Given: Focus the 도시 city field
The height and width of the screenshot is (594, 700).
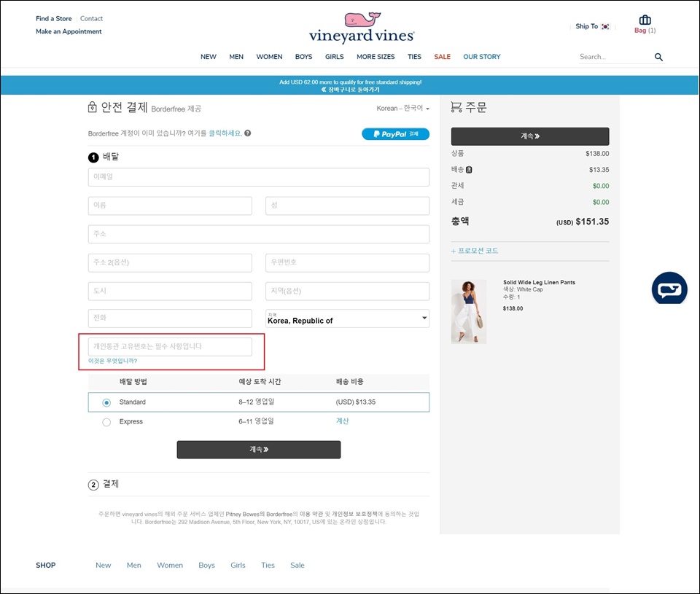Looking at the screenshot, I should [x=170, y=291].
